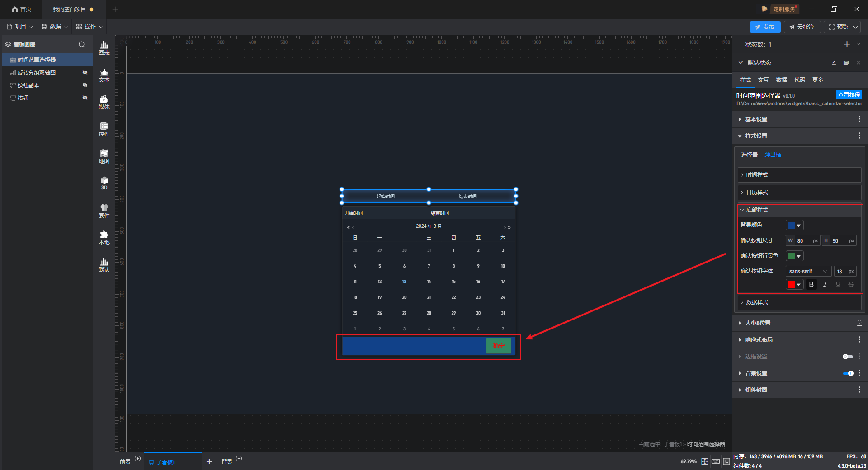Open the 本地 local components panel
Image resolution: width=868 pixels, height=470 pixels.
coord(104,238)
